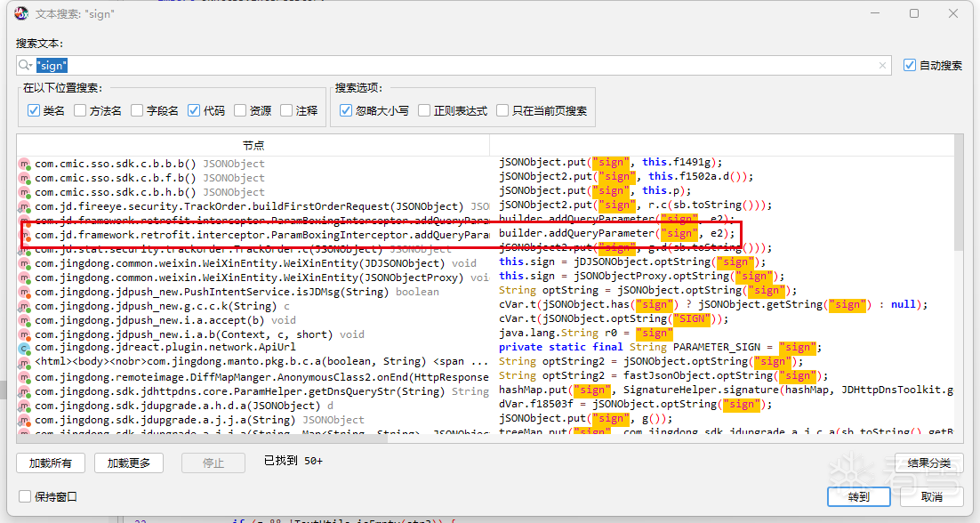
Task: Enable 正则表达式 regex checkbox
Action: [x=424, y=110]
